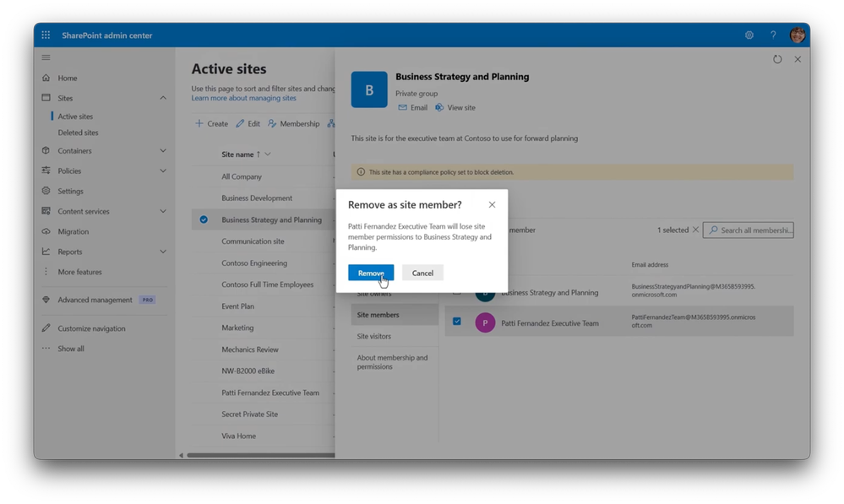Open the settings gear in header
Screen dimensions: 844x504
click(x=749, y=35)
